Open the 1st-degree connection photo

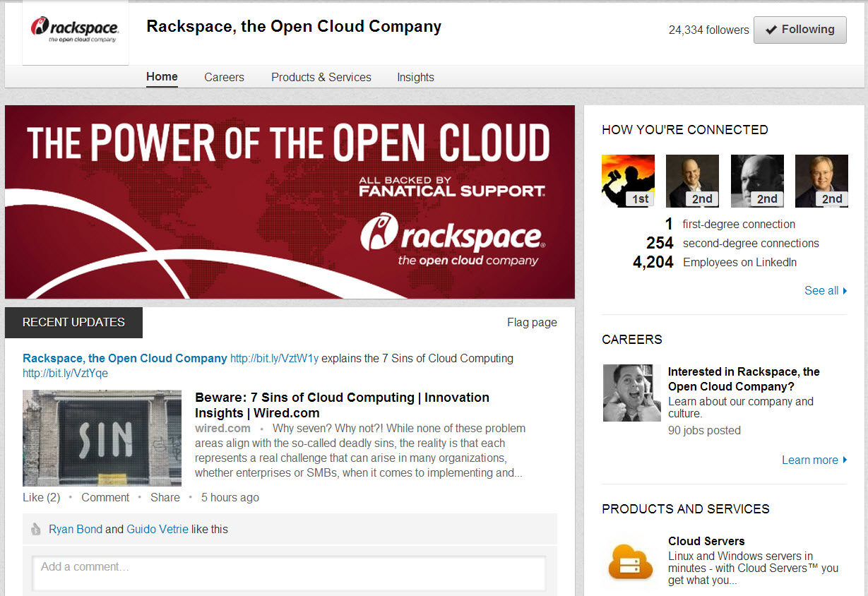pyautogui.click(x=628, y=181)
